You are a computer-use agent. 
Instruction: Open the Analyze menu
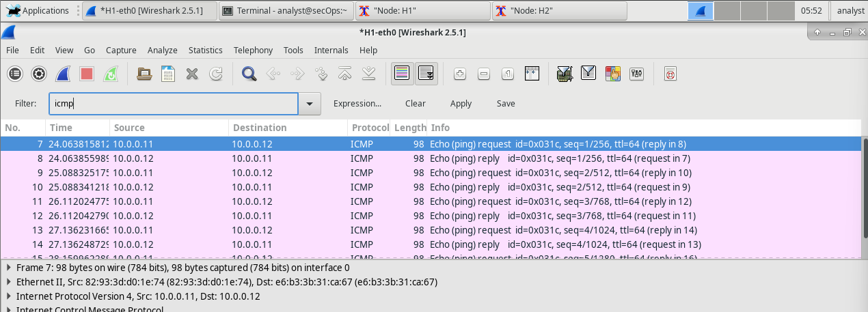163,50
